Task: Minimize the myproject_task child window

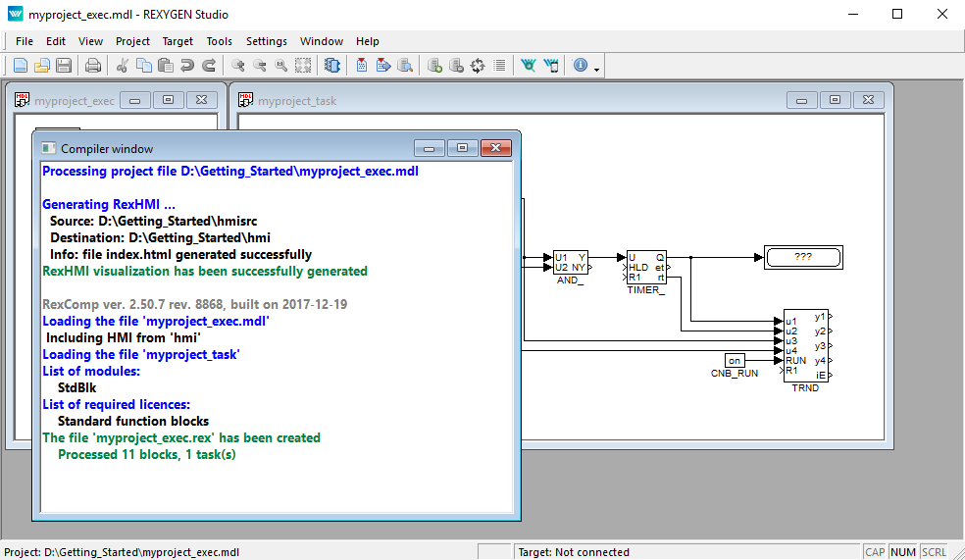Action: 801,100
